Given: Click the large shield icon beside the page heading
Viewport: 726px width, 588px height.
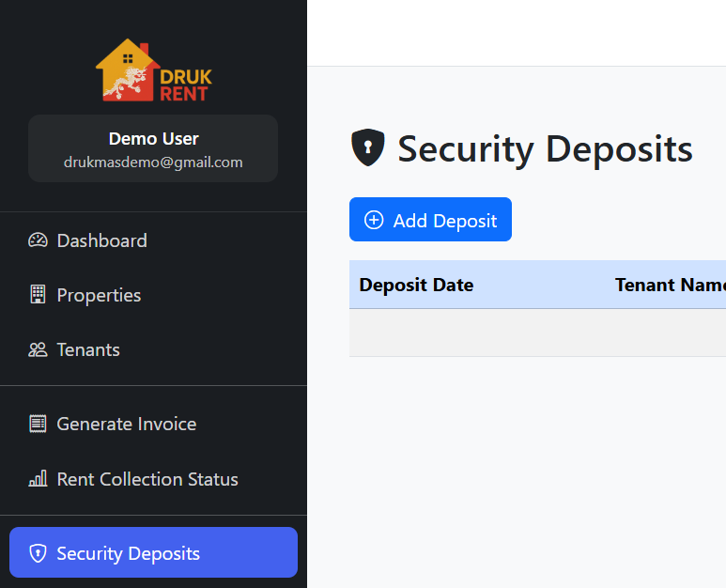Looking at the screenshot, I should pyautogui.click(x=367, y=148).
